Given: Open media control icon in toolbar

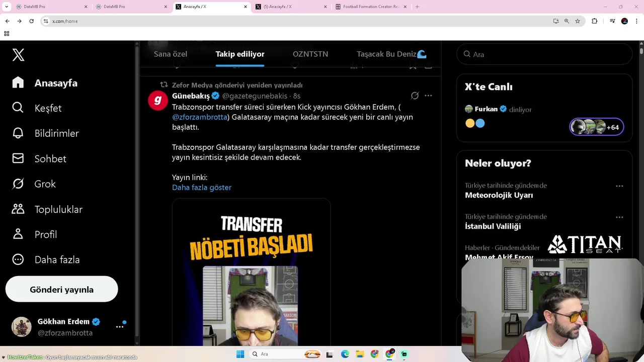Looking at the screenshot, I should [612, 21].
